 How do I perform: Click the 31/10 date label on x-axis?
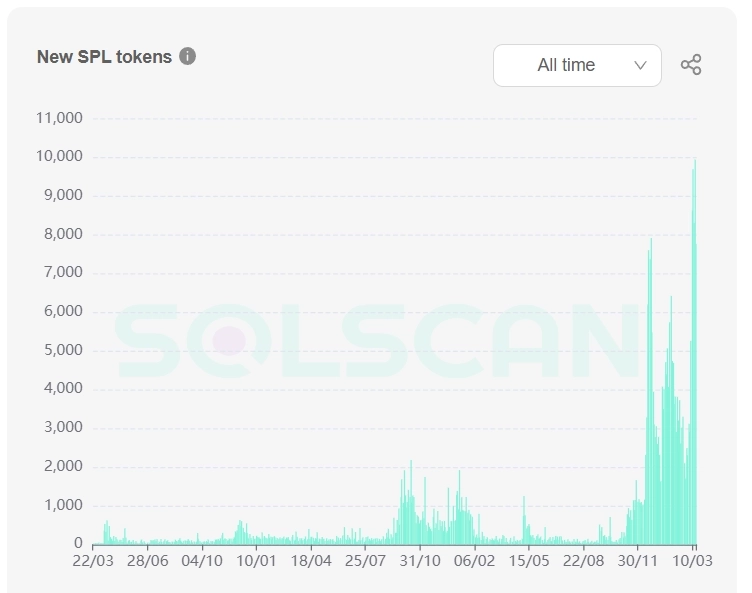420,560
